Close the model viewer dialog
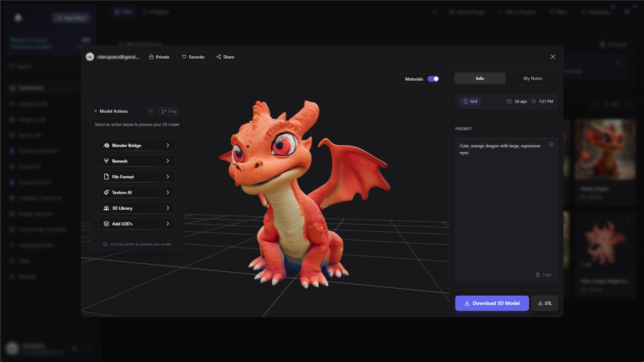This screenshot has width=644, height=362. 553,57
